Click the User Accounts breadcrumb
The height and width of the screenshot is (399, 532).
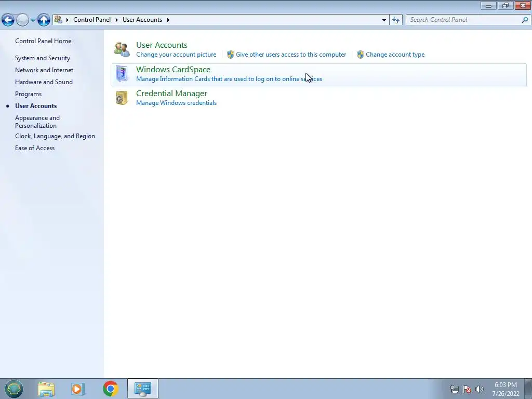(142, 20)
